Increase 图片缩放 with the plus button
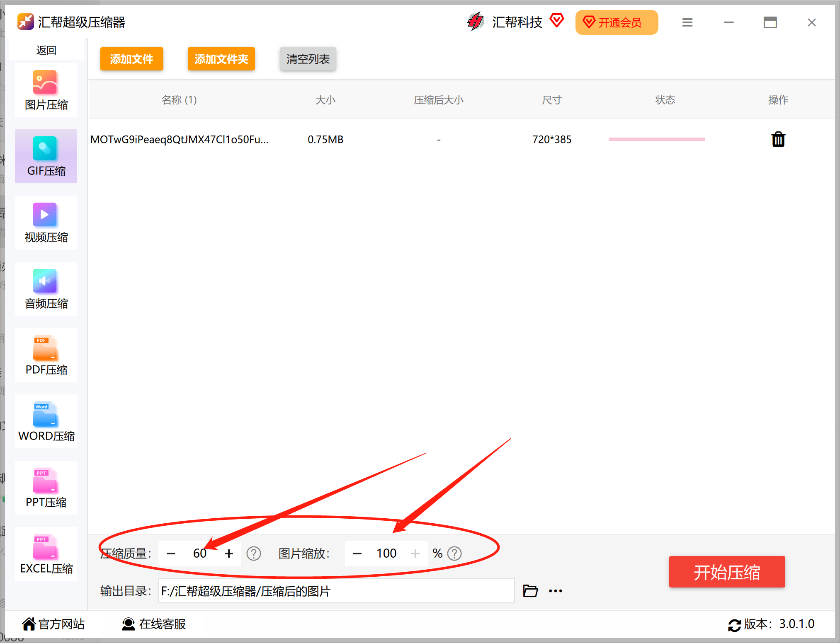The height and width of the screenshot is (643, 840). [x=415, y=553]
